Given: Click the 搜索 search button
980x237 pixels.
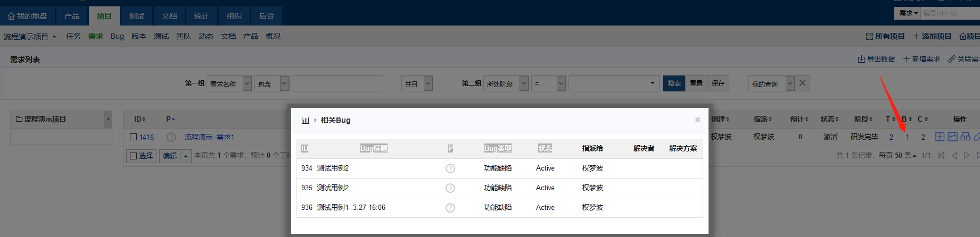Looking at the screenshot, I should coord(674,83).
